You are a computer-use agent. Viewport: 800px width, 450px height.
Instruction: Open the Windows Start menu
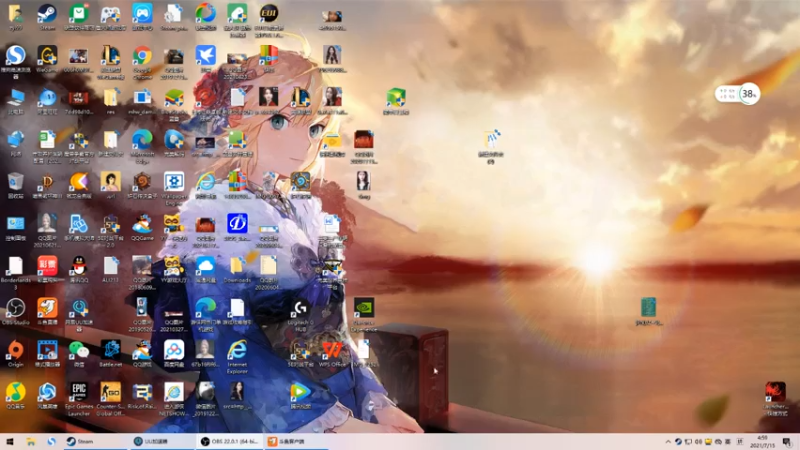click(10, 441)
